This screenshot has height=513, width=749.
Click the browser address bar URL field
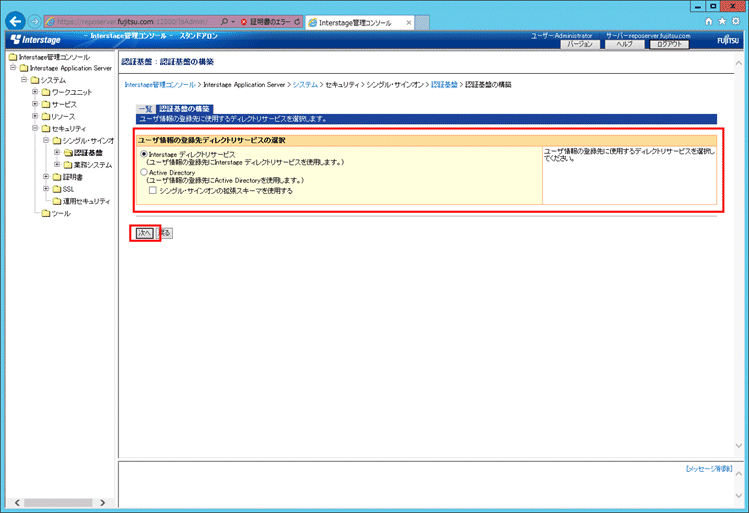tap(132, 21)
